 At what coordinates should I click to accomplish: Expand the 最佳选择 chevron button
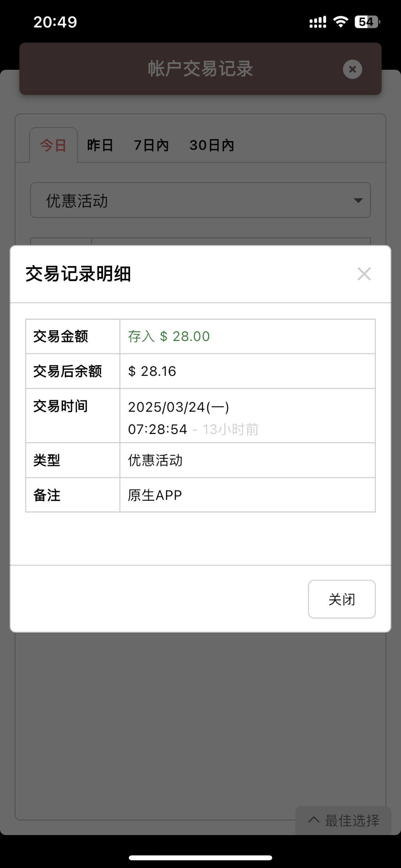[343, 821]
